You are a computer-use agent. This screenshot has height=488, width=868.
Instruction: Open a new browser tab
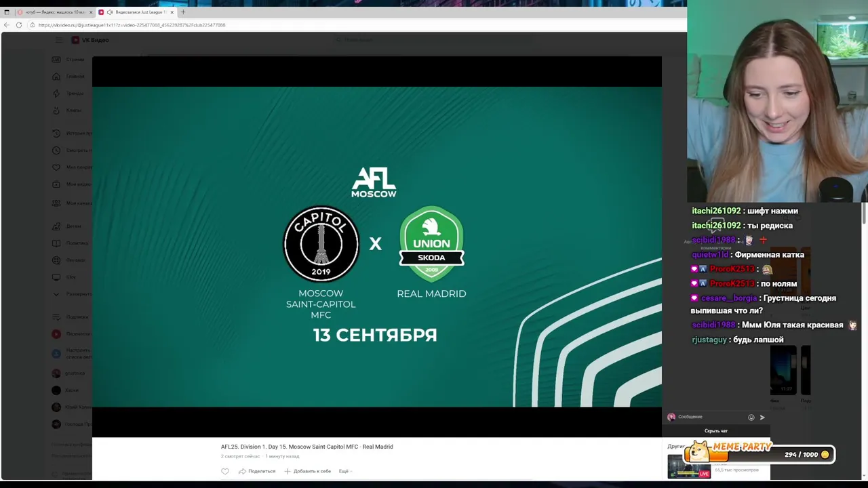click(183, 12)
